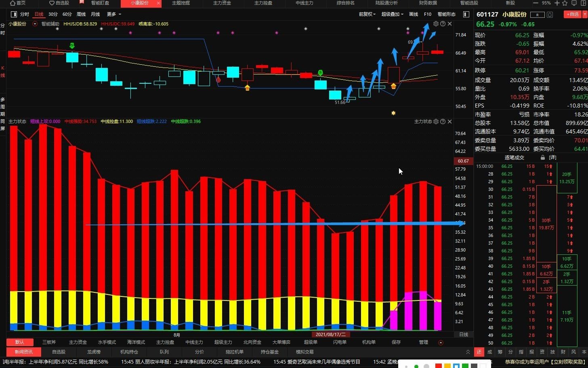Open the 超级叠加 overlay dropdown
The width and height of the screenshot is (588, 368).
tap(393, 14)
